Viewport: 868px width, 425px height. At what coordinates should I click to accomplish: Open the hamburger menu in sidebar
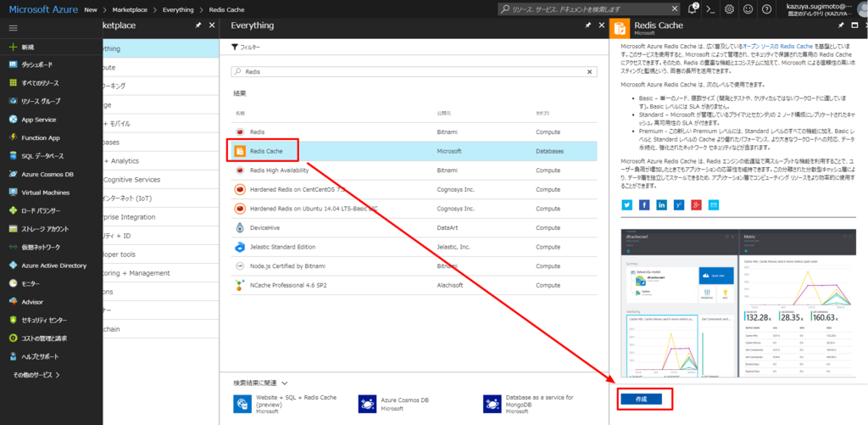click(14, 28)
